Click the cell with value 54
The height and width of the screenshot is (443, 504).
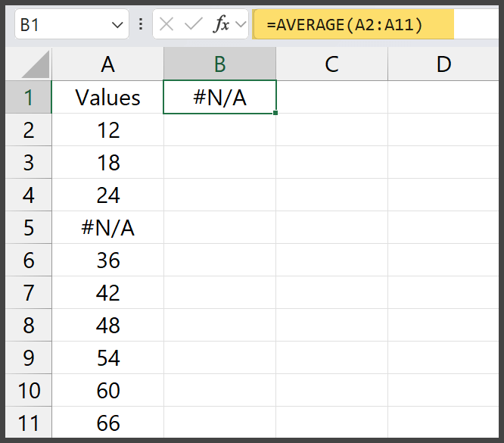107,357
